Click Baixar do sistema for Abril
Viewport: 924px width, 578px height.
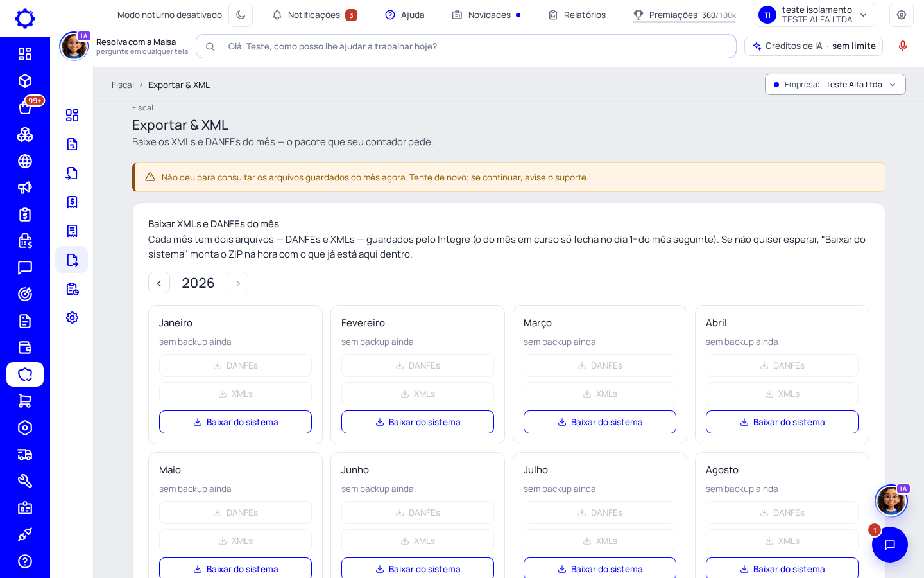[782, 422]
